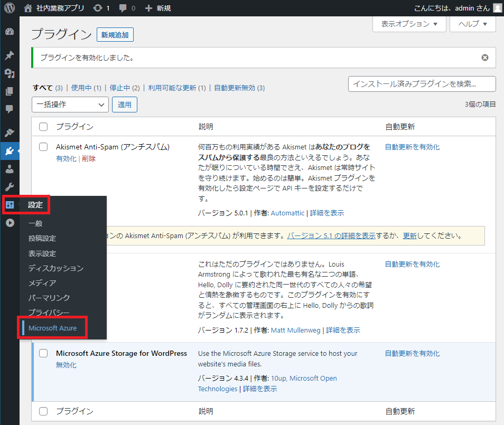Filter by 自動更新無効

coord(235,88)
